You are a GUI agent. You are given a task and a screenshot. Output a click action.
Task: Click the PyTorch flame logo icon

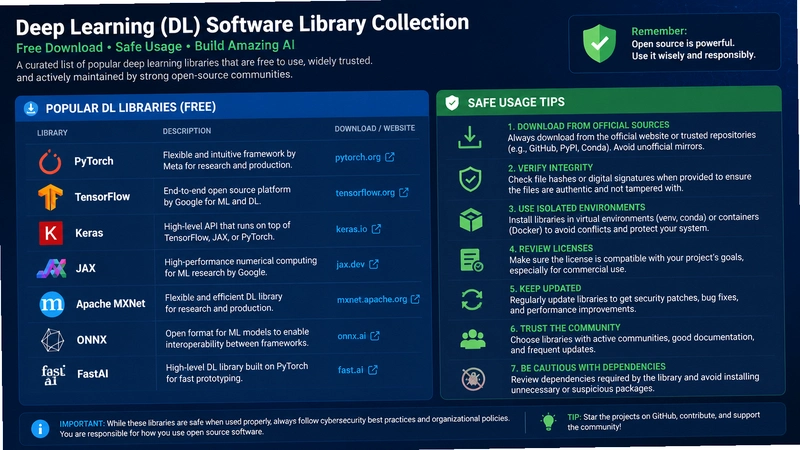click(50, 162)
